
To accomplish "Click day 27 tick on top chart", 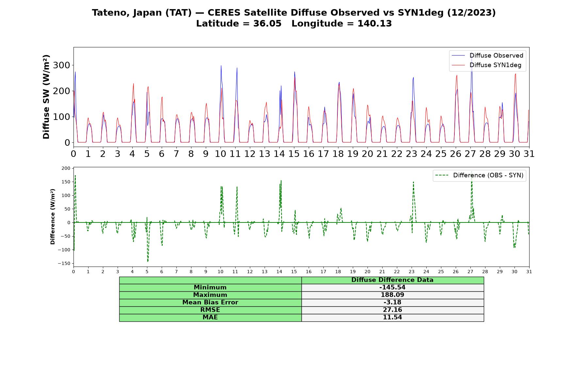I will pyautogui.click(x=470, y=154).
